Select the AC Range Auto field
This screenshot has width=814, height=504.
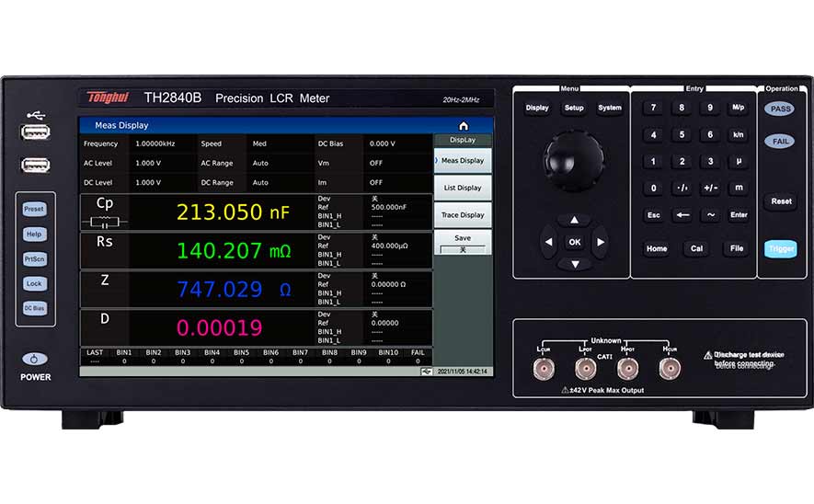click(260, 163)
